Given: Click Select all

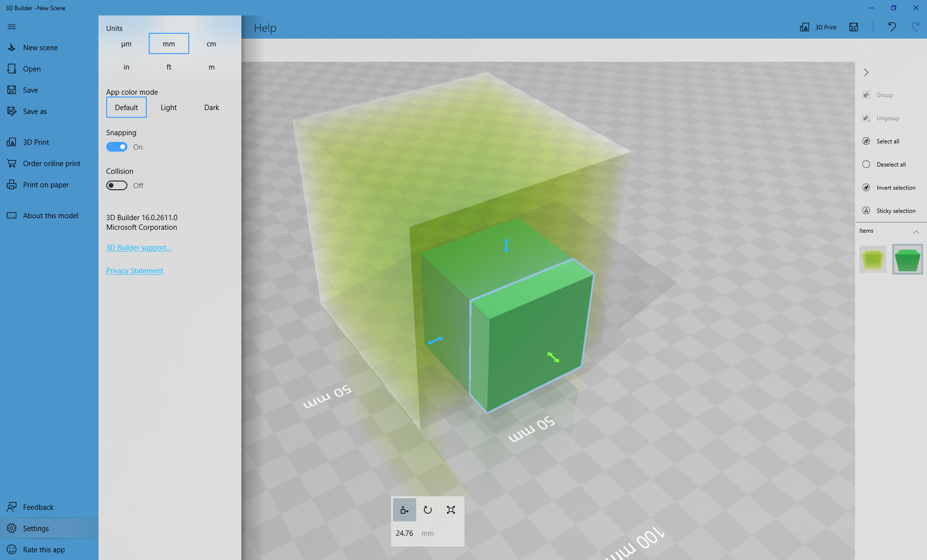Looking at the screenshot, I should pos(890,141).
